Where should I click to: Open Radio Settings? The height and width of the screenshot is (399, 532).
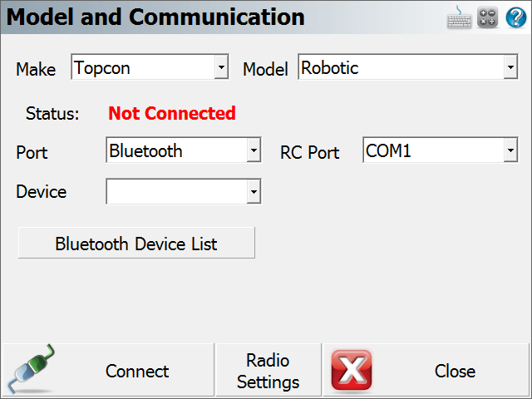(268, 370)
